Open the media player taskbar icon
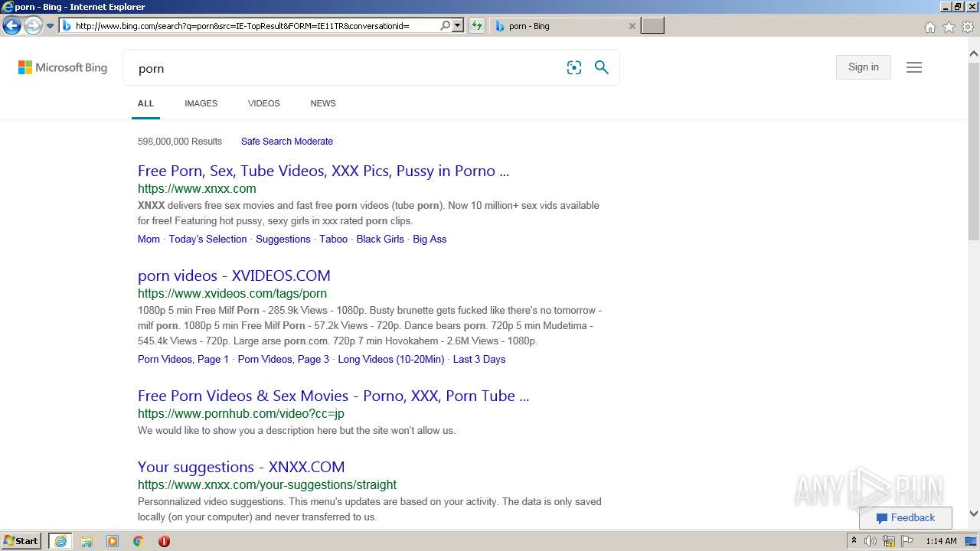 pos(113,541)
